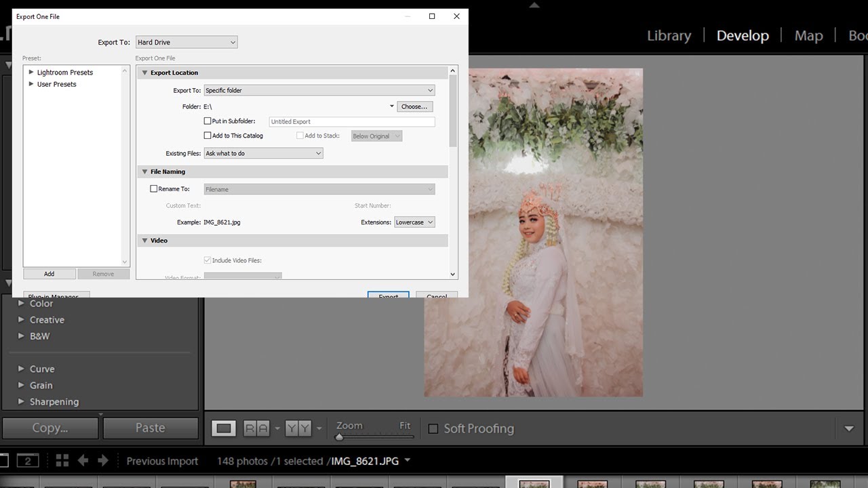Enable the Rename To checkbox

tap(154, 189)
